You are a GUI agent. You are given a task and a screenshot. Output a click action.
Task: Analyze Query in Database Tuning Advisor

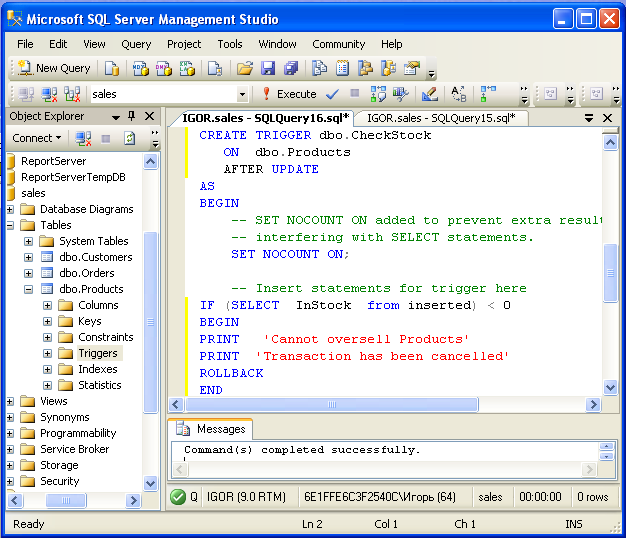click(x=400, y=94)
